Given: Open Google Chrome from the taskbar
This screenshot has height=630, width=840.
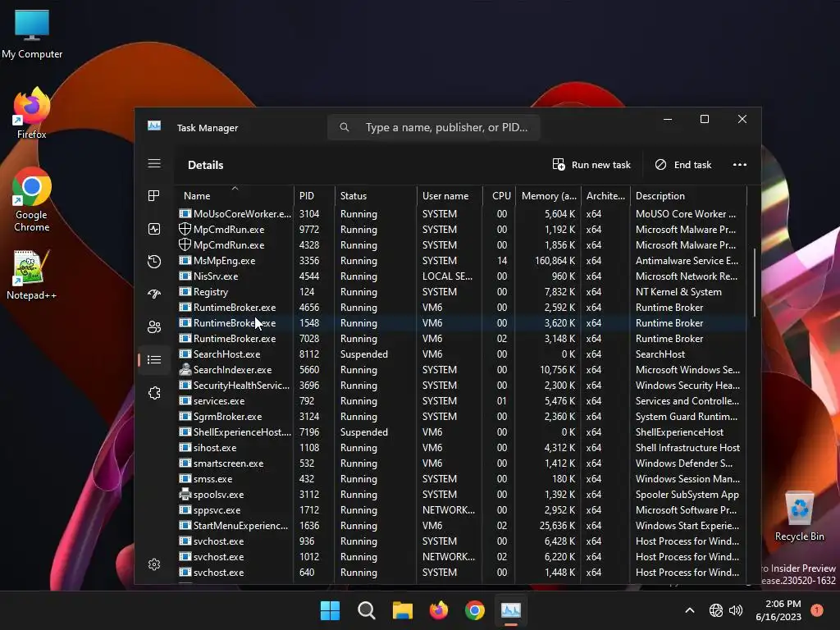Looking at the screenshot, I should coord(475,610).
